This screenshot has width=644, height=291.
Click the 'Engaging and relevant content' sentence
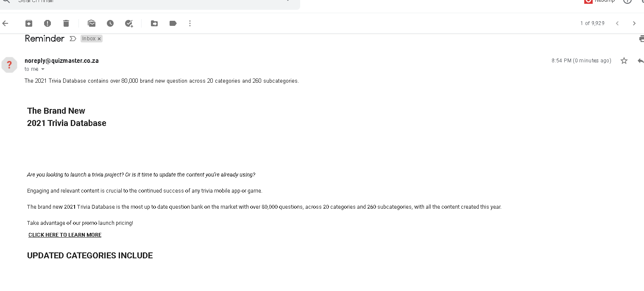pyautogui.click(x=145, y=191)
